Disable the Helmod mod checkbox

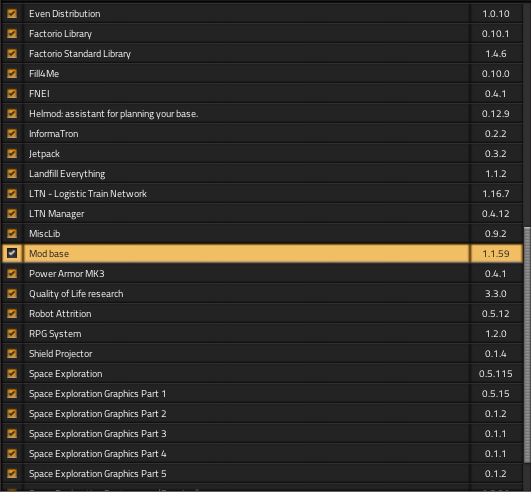pos(12,113)
